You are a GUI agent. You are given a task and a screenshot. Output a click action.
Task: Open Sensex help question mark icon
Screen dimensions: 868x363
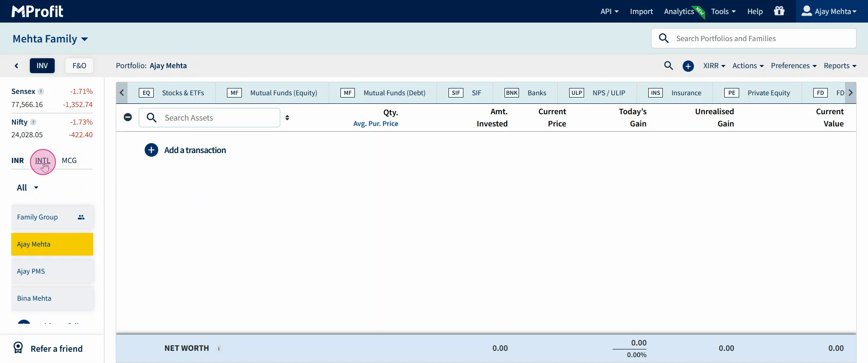coord(41,92)
